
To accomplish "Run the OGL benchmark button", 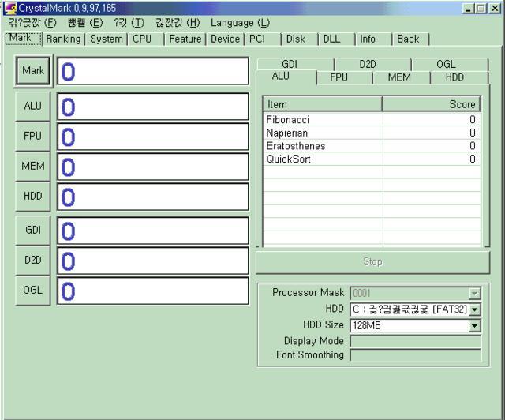I will click(33, 290).
